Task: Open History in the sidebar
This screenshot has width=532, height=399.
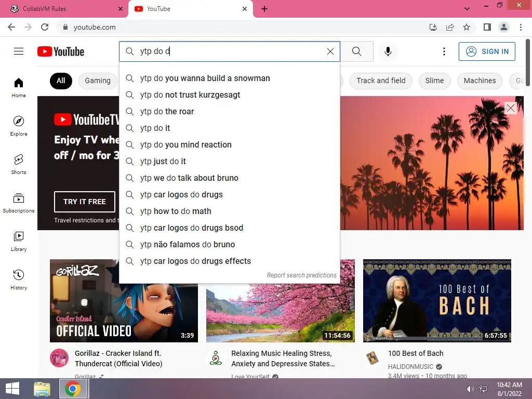Action: tap(19, 280)
